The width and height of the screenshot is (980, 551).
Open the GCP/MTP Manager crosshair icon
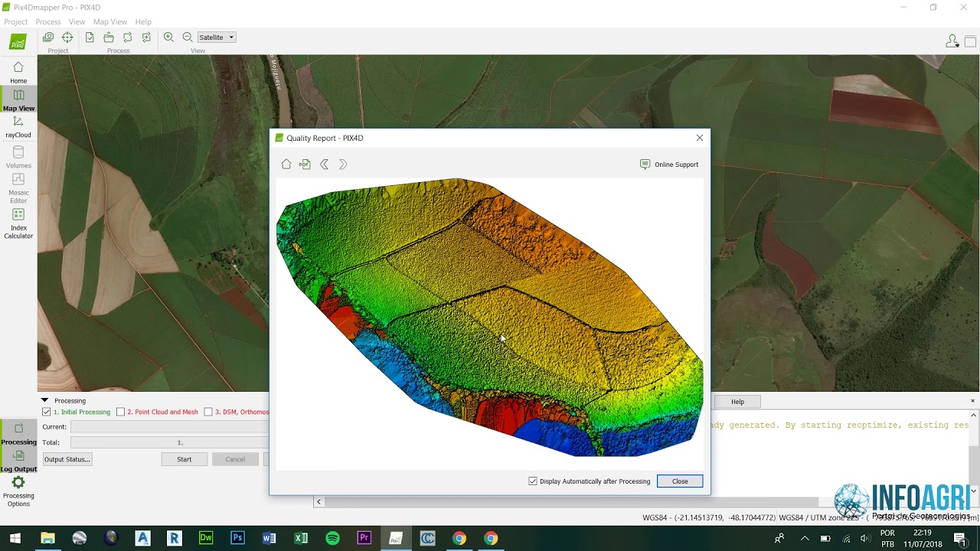tap(67, 37)
